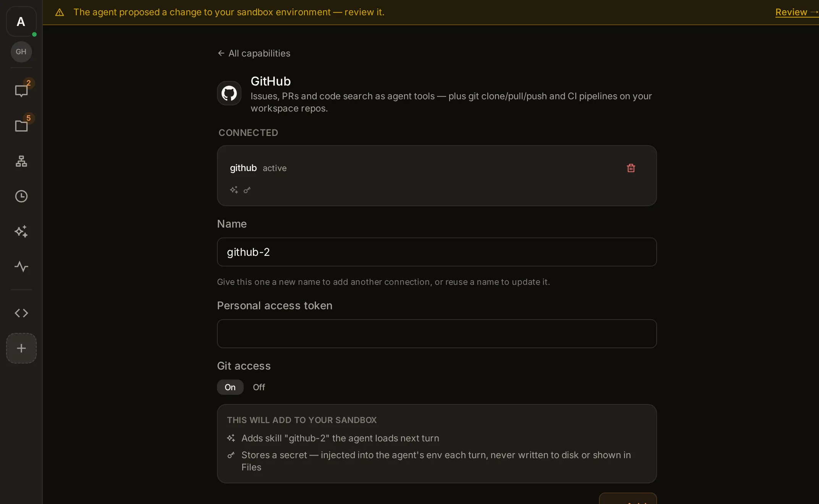This screenshot has width=819, height=504.
Task: Turn Git access Off
Action: [x=259, y=387]
